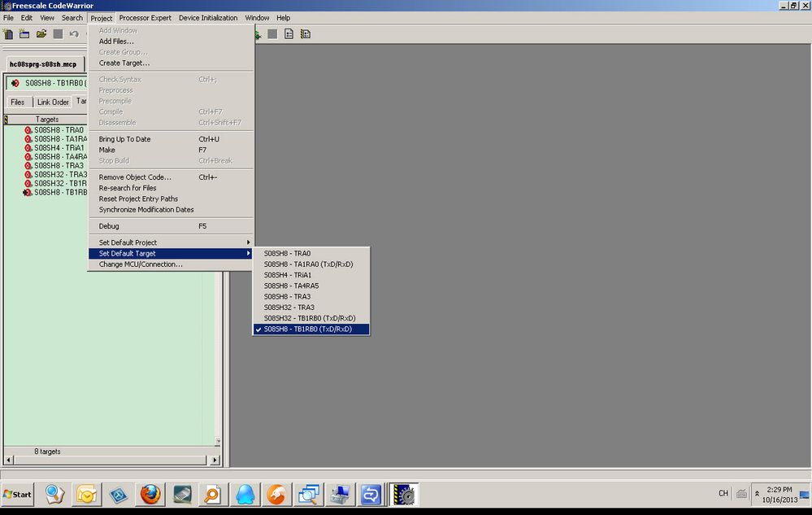This screenshot has height=515, width=812.
Task: Click the S08SH8 - TRA3 target icon
Action: click(28, 165)
